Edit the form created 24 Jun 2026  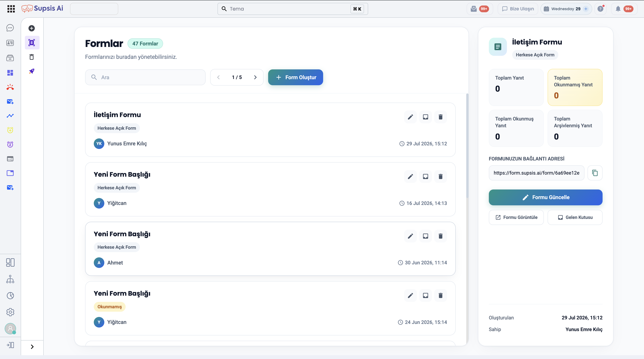(410, 295)
